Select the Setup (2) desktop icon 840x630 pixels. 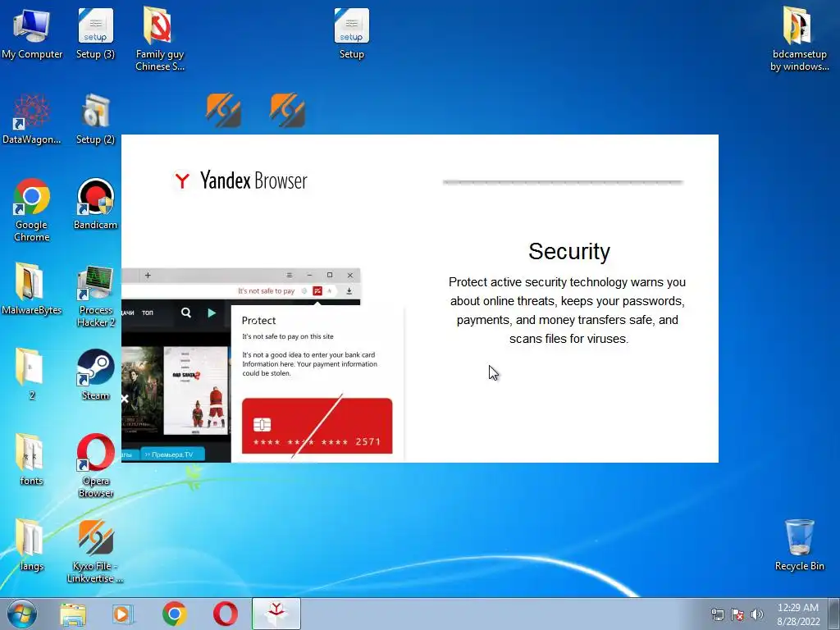(x=95, y=119)
